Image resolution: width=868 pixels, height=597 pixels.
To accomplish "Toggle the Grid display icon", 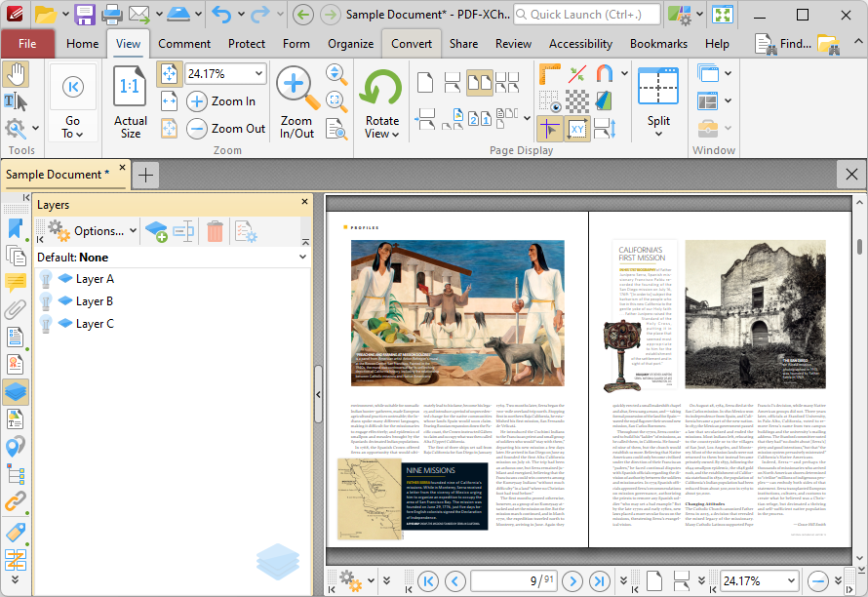I will 550,101.
